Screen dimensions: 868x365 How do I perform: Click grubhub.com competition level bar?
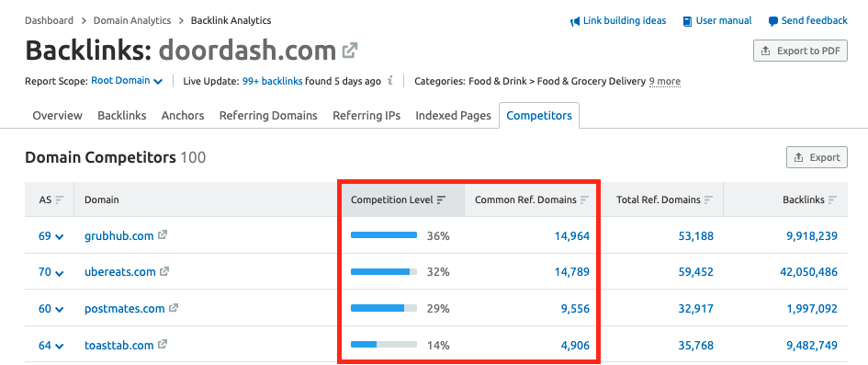[x=384, y=235]
